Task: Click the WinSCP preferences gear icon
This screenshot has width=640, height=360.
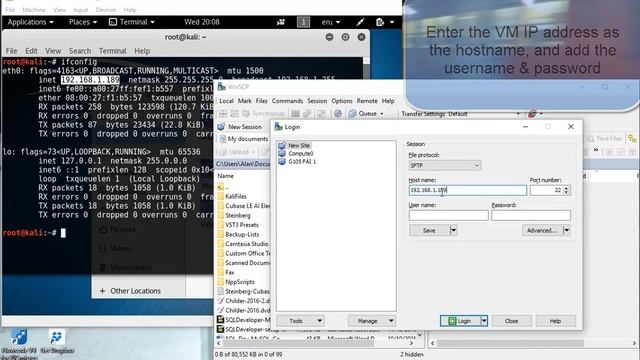Action: pos(338,114)
